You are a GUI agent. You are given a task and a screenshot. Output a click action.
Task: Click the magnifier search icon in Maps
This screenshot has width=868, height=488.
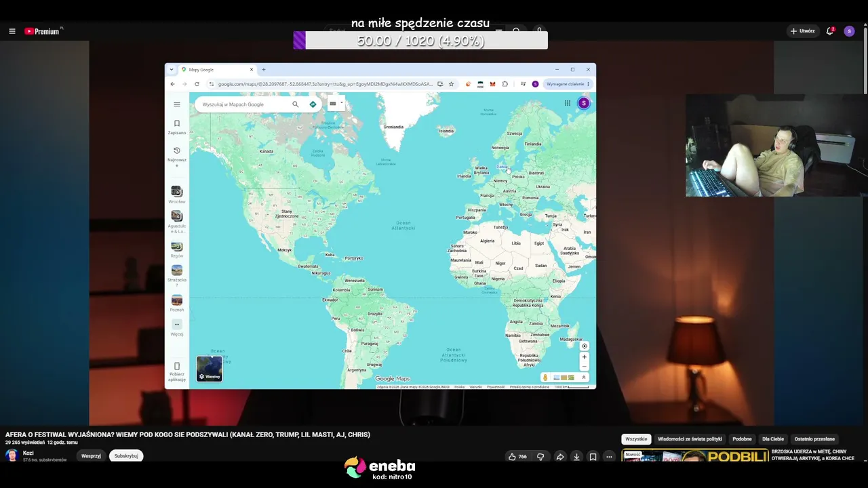coord(295,104)
